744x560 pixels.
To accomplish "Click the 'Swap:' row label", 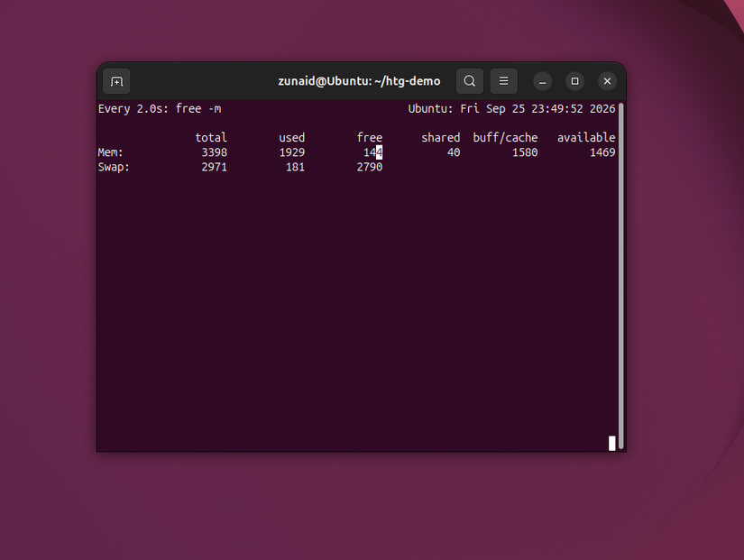I will 114,167.
